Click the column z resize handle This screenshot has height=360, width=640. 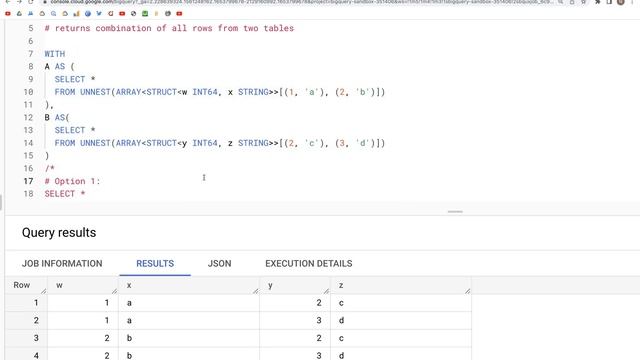coord(467,291)
